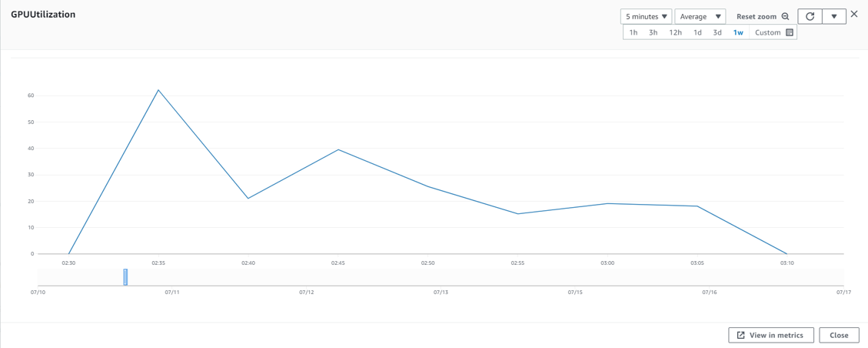The height and width of the screenshot is (348, 868).
Task: Open the Custom calendar icon
Action: pyautogui.click(x=790, y=32)
